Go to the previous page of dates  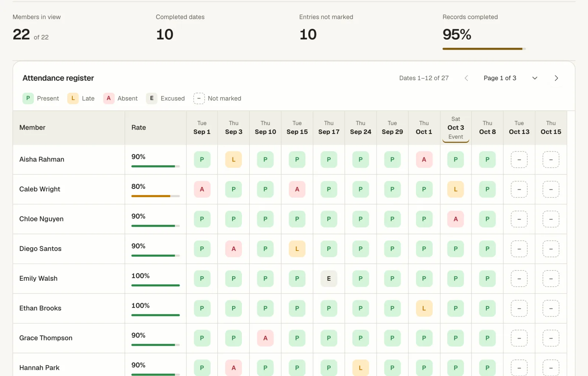pos(466,78)
